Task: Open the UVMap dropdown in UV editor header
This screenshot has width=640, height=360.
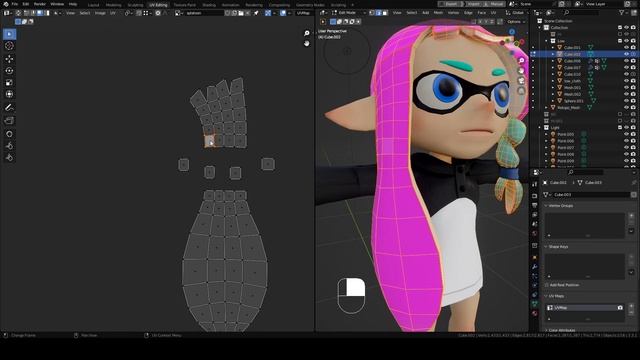Action: pyautogui.click(x=304, y=13)
